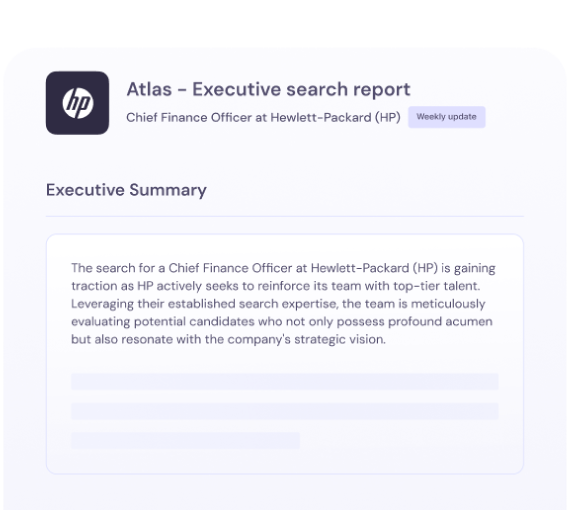This screenshot has width=570, height=510.
Task: Select the Chief Finance Officer at Hewlett-Packard subtitle
Action: tap(263, 117)
